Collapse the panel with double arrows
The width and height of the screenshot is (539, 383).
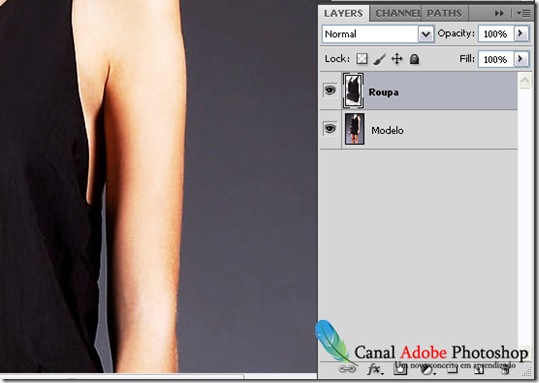pos(499,13)
